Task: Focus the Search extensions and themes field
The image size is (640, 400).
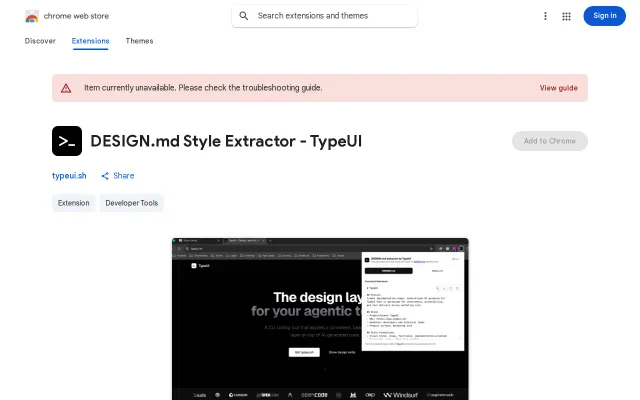Action: pyautogui.click(x=324, y=16)
